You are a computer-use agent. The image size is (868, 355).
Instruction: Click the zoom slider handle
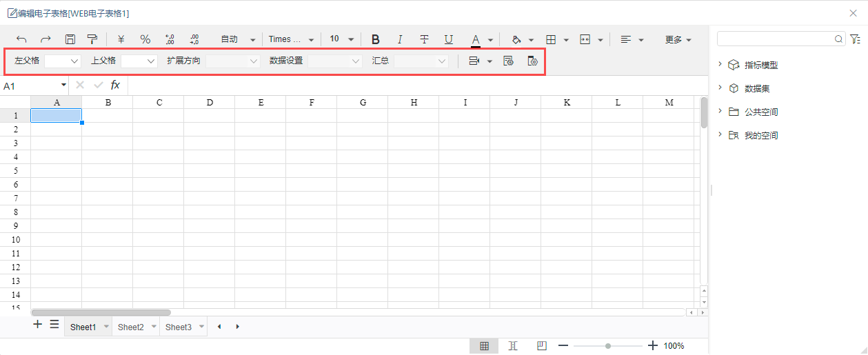pyautogui.click(x=608, y=346)
